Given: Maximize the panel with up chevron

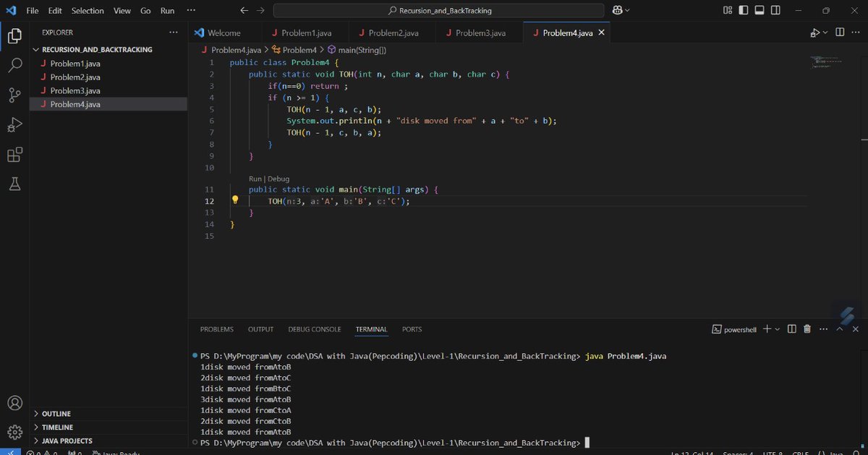Looking at the screenshot, I should [x=840, y=329].
